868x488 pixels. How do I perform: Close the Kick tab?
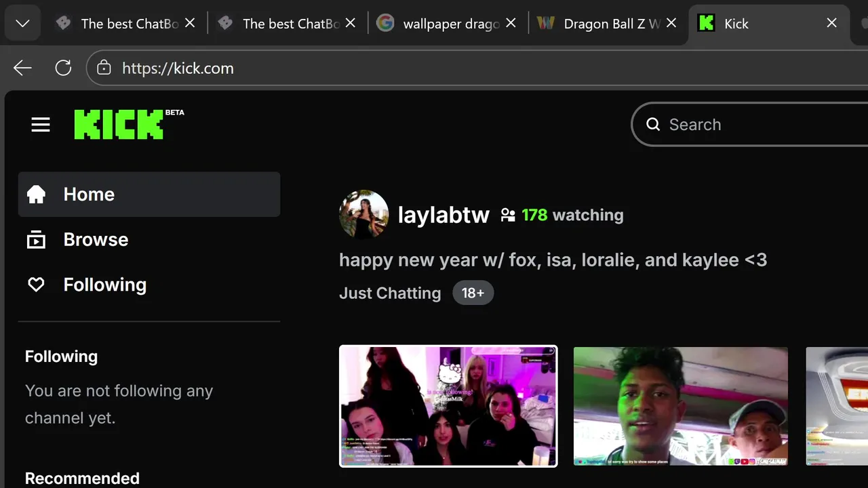click(832, 23)
